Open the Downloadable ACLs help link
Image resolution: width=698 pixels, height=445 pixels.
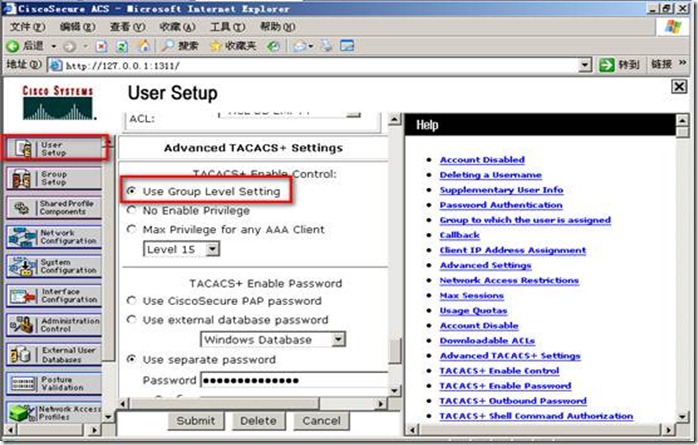coord(487,341)
